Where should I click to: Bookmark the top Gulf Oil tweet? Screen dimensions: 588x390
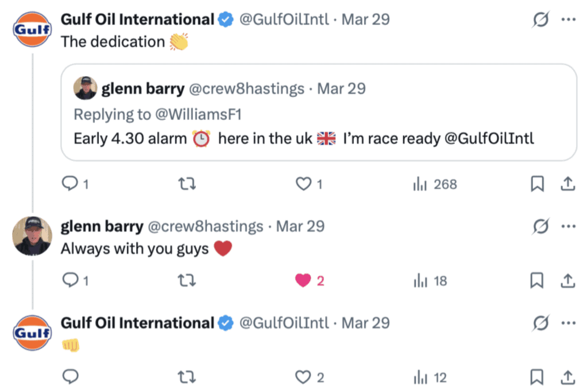537,184
